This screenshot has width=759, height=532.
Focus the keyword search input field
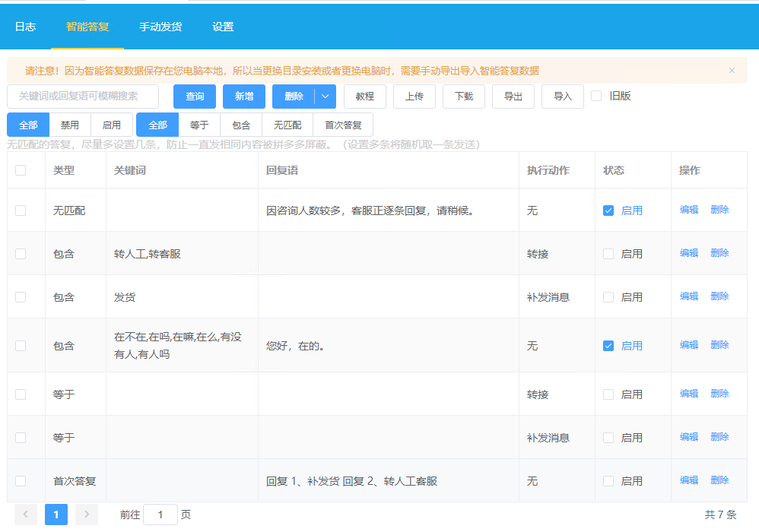83,97
